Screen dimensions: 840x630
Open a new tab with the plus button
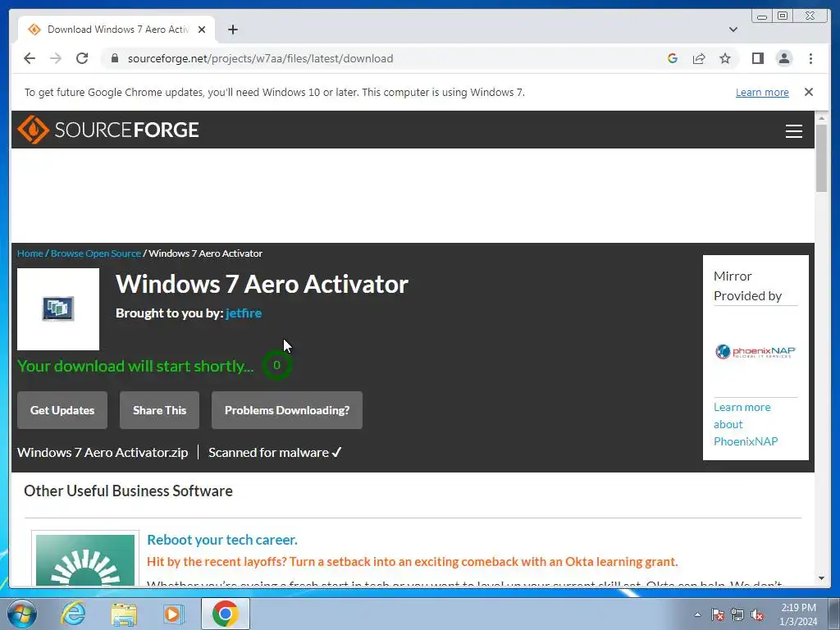point(232,30)
